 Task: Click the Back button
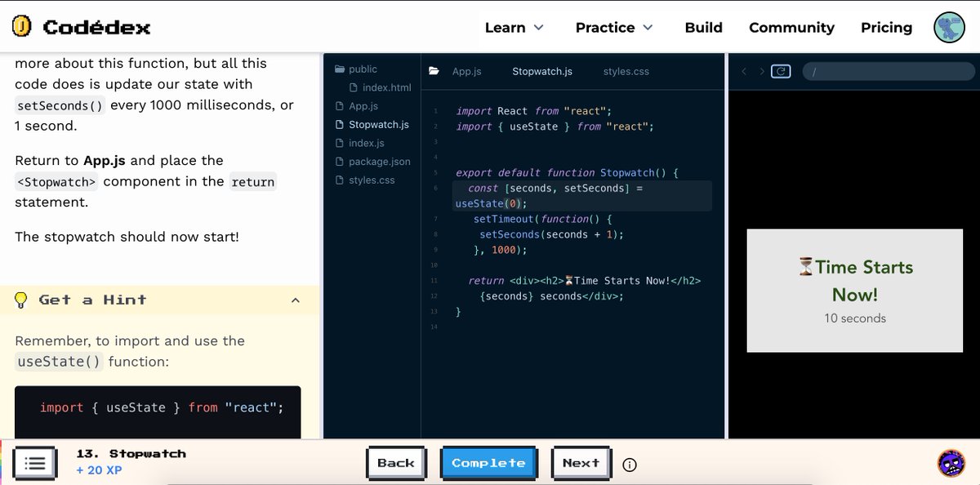pos(396,463)
